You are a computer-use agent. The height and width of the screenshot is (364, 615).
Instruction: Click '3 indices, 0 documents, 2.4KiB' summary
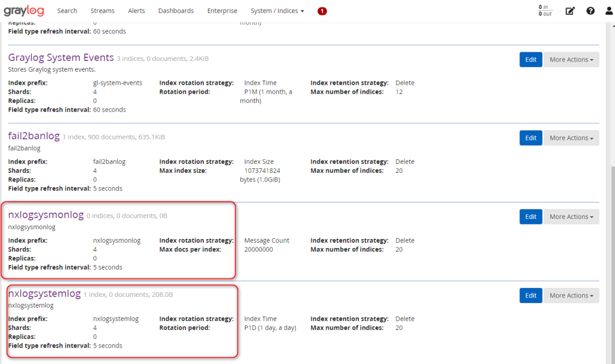pos(162,59)
